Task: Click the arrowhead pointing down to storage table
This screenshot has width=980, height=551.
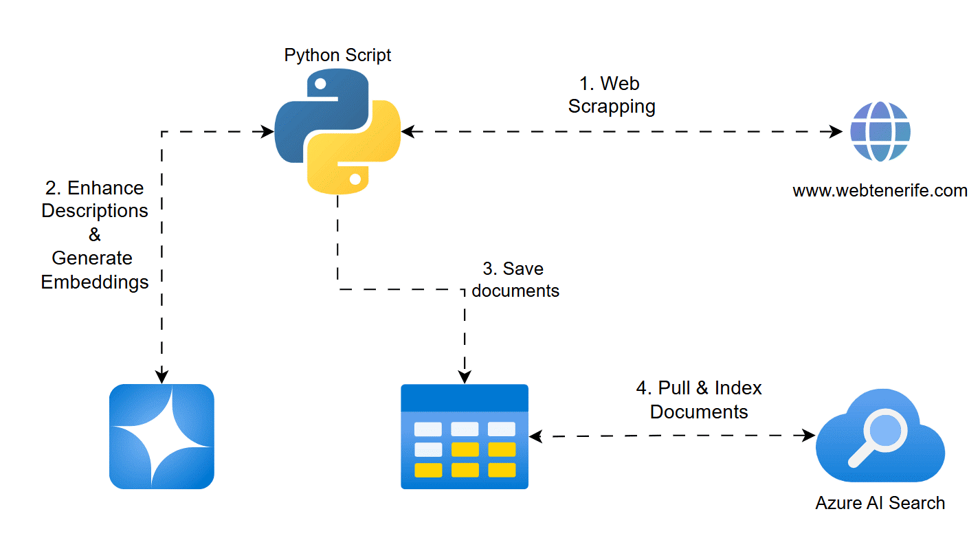Action: coord(465,376)
